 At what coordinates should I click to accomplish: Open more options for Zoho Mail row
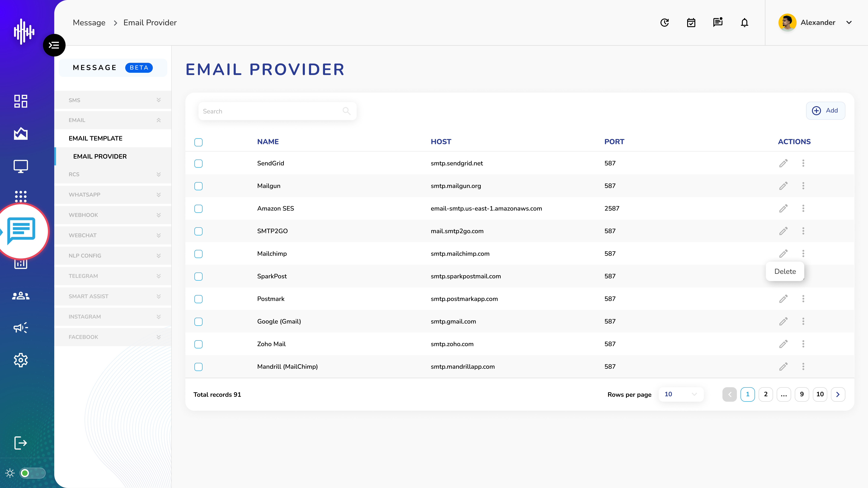(x=803, y=344)
